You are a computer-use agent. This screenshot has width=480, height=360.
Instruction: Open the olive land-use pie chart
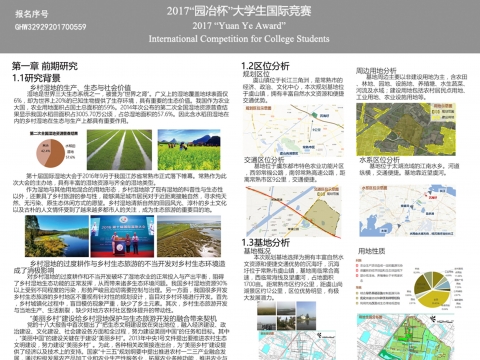click(x=433, y=289)
